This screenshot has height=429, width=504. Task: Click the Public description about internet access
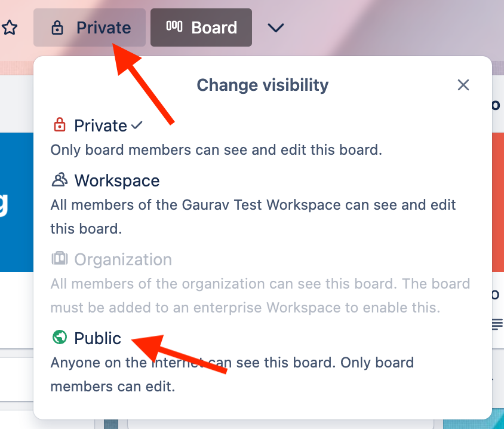point(232,375)
